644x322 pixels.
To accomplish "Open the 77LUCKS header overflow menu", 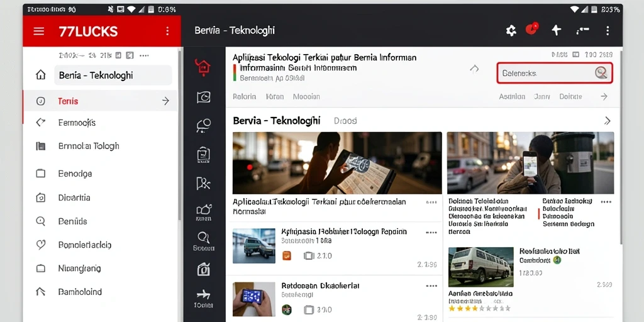I will [x=167, y=31].
